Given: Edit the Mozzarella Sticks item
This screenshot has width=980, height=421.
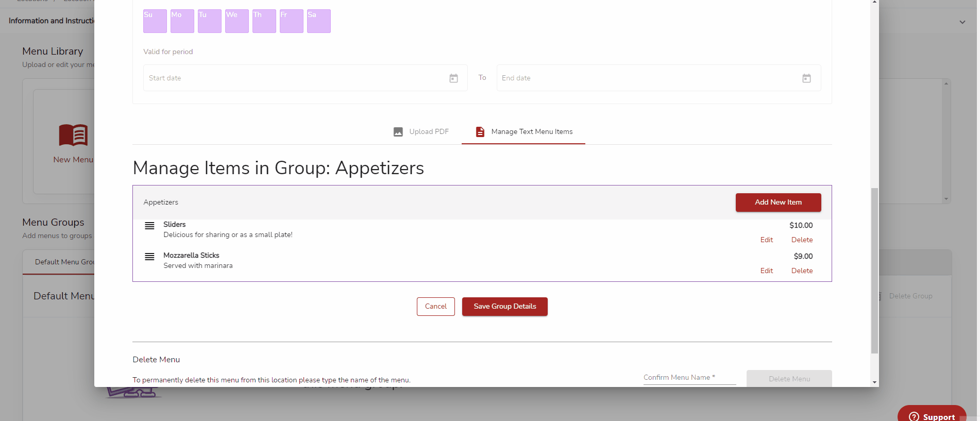Looking at the screenshot, I should coord(766,271).
